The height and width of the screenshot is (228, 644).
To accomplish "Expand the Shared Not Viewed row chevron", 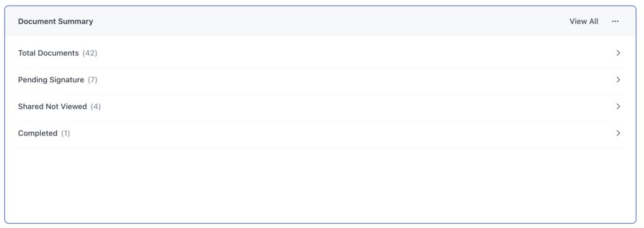I will (x=618, y=106).
